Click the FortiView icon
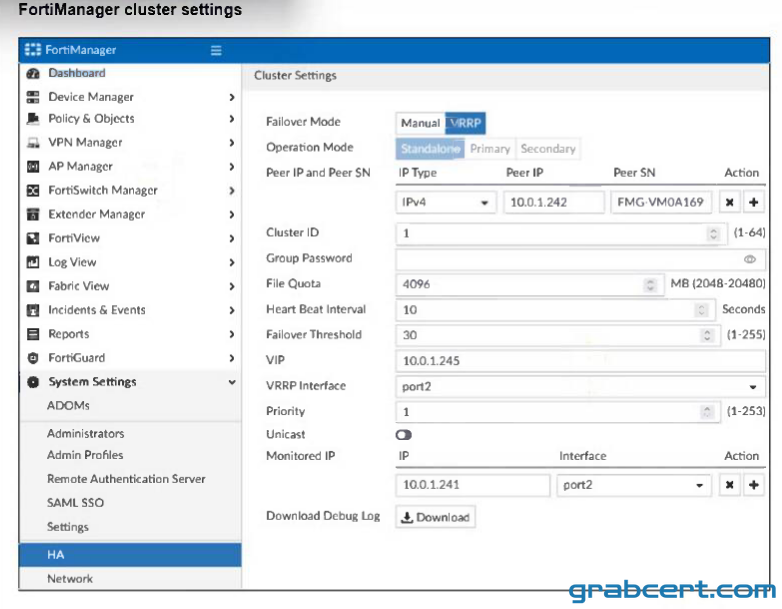782x609 pixels. coord(33,238)
